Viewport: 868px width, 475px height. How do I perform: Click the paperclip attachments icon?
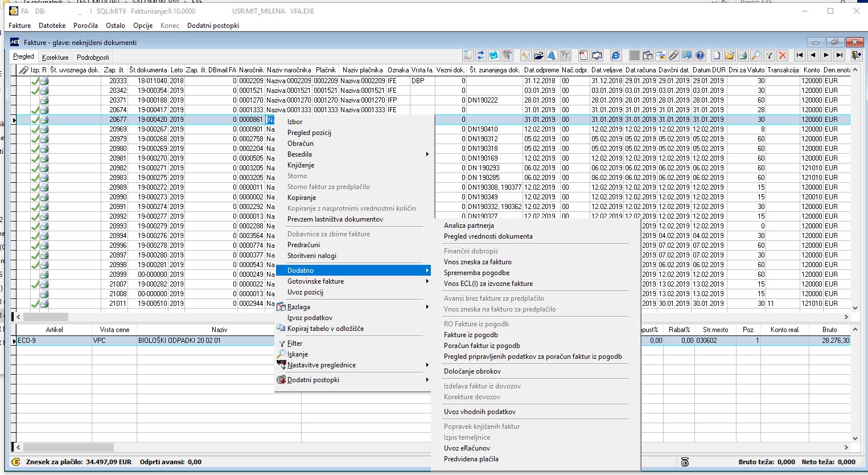[x=673, y=55]
